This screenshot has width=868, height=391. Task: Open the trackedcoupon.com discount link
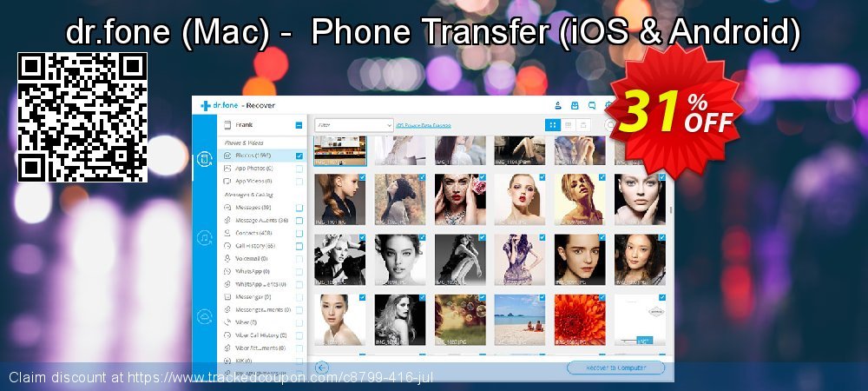280,377
